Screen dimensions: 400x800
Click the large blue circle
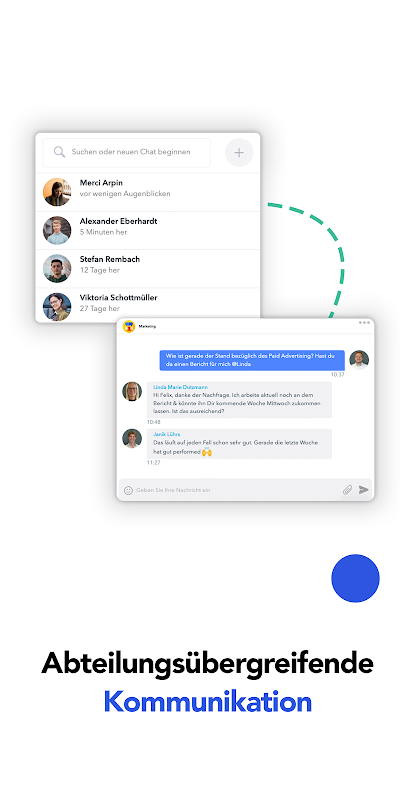click(356, 578)
